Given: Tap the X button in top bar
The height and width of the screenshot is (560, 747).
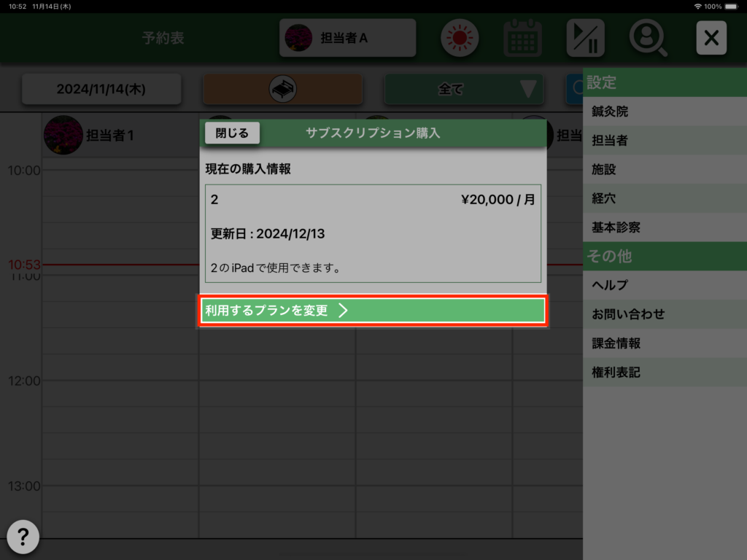Looking at the screenshot, I should [x=711, y=38].
